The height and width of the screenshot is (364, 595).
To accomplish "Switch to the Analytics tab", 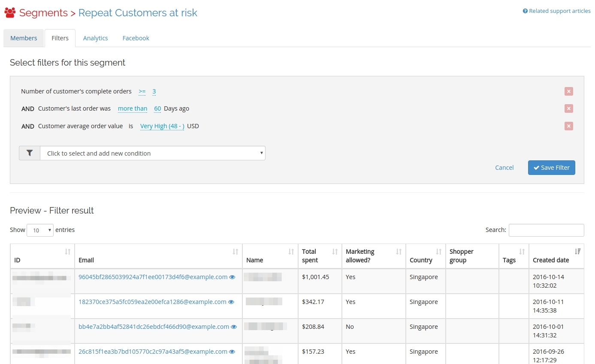I will coord(95,38).
